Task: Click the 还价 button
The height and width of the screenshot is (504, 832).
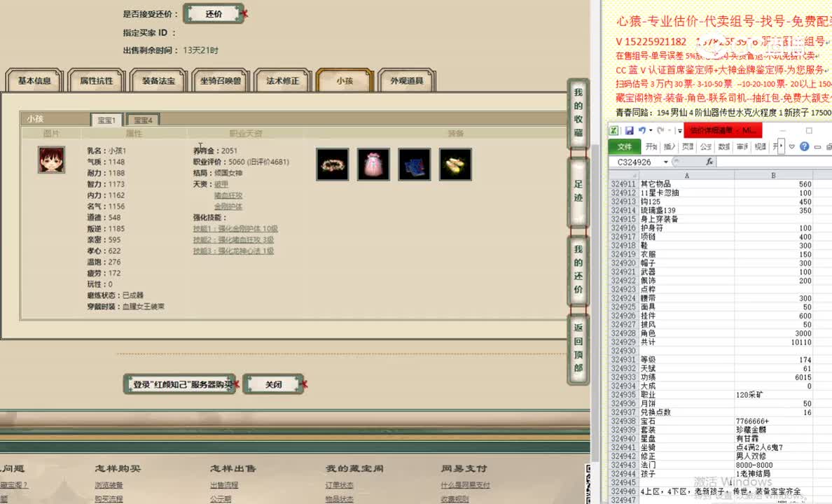Action: coord(214,13)
